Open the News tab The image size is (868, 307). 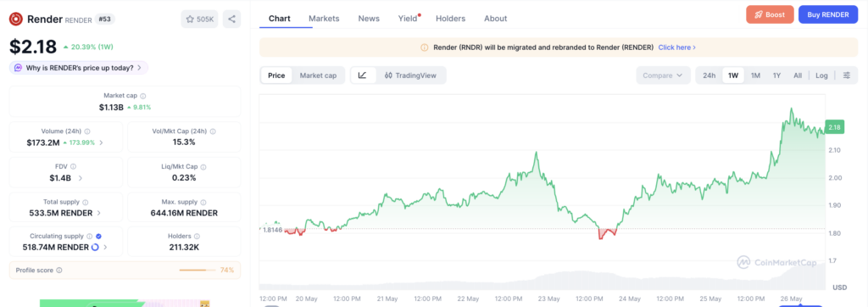(369, 19)
